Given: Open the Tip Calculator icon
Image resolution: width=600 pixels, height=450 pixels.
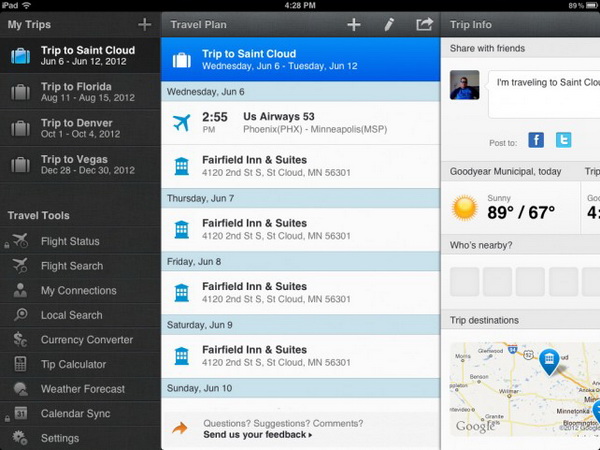Looking at the screenshot, I should (x=20, y=364).
